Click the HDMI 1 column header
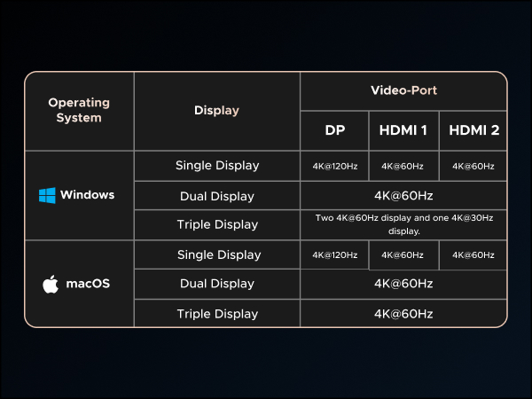This screenshot has width=532, height=399. pos(403,130)
